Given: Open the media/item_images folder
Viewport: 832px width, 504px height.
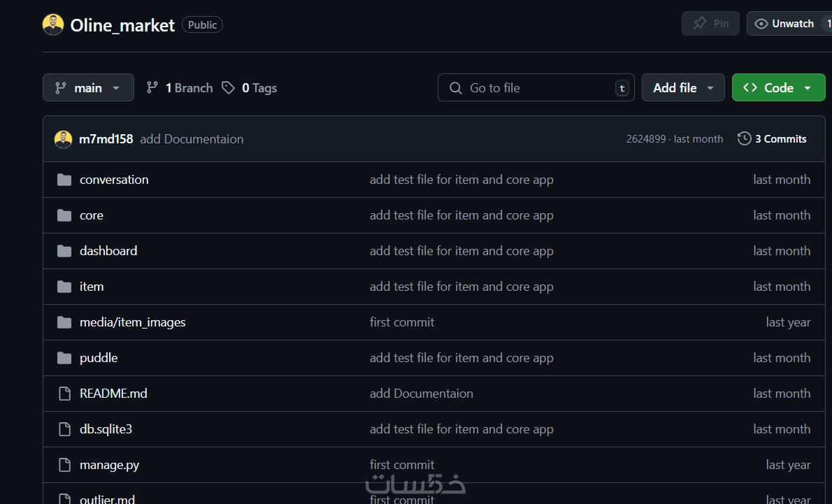Looking at the screenshot, I should point(133,322).
